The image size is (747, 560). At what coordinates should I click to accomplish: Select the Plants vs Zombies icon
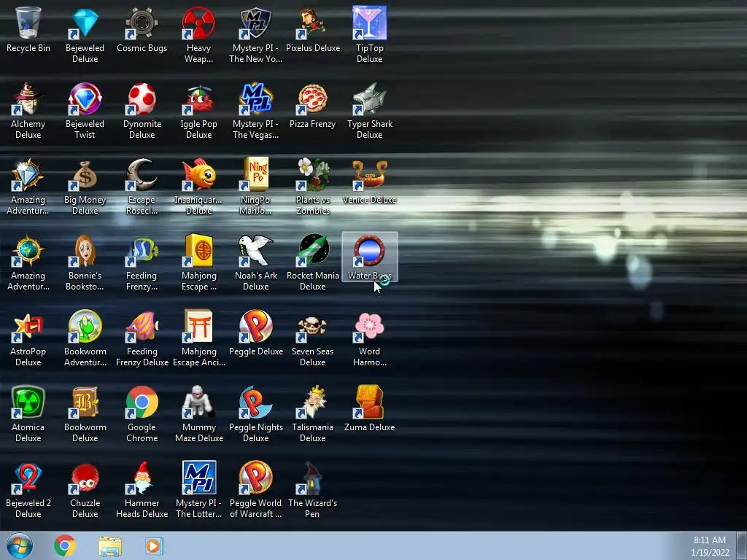[312, 174]
